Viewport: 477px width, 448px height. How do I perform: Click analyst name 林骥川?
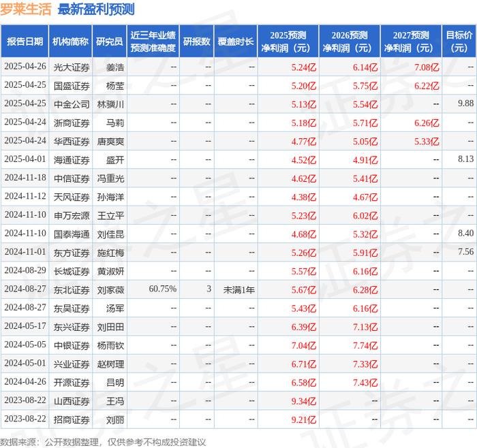tap(110, 104)
